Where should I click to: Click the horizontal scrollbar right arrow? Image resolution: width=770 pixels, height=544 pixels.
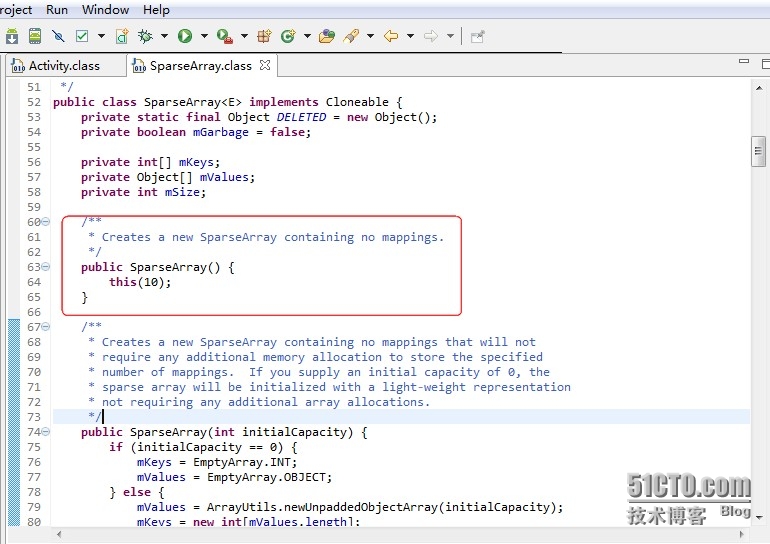pyautogui.click(x=742, y=534)
